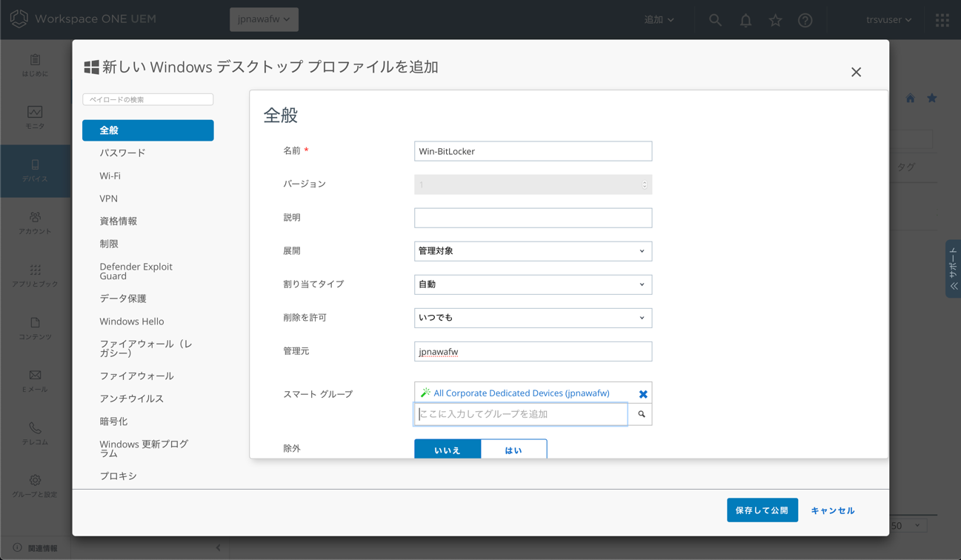Viewport: 961px width, 560px height.
Task: Select はい for 除外
Action: (x=513, y=450)
